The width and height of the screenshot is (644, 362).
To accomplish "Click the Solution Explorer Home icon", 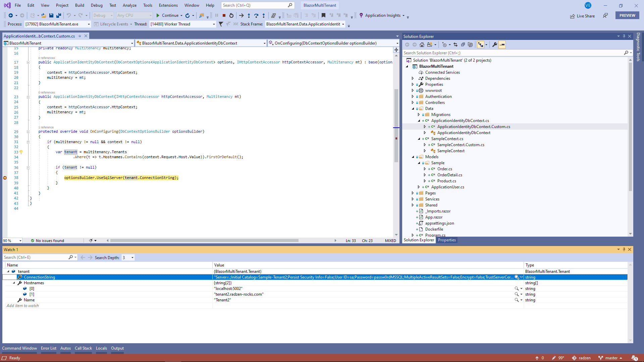I will pyautogui.click(x=422, y=45).
